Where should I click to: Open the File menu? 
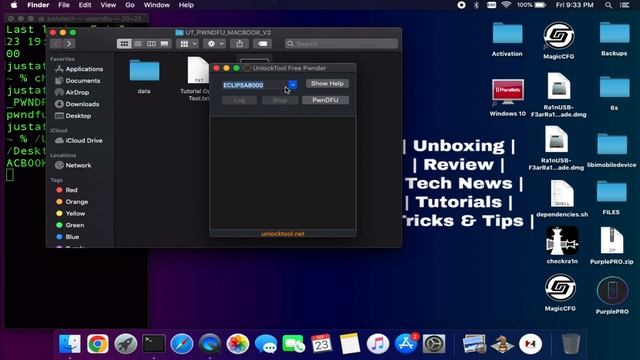coord(64,5)
